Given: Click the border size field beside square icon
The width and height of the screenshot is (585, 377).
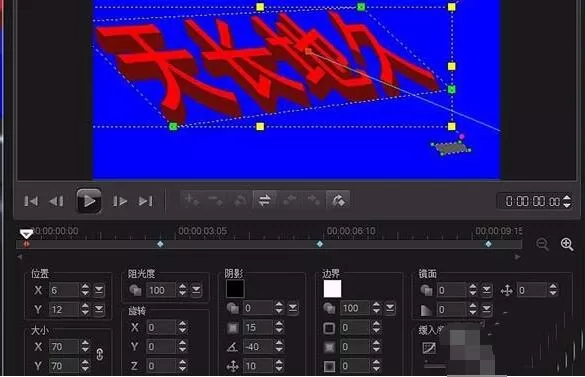Looking at the screenshot, I should 356,328.
